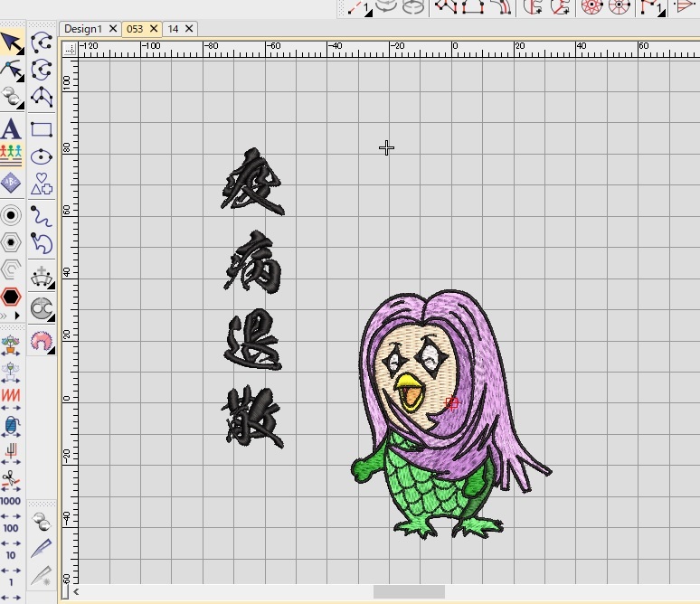Choose the Ellipse drawing tool
The image size is (700, 604).
(x=42, y=156)
